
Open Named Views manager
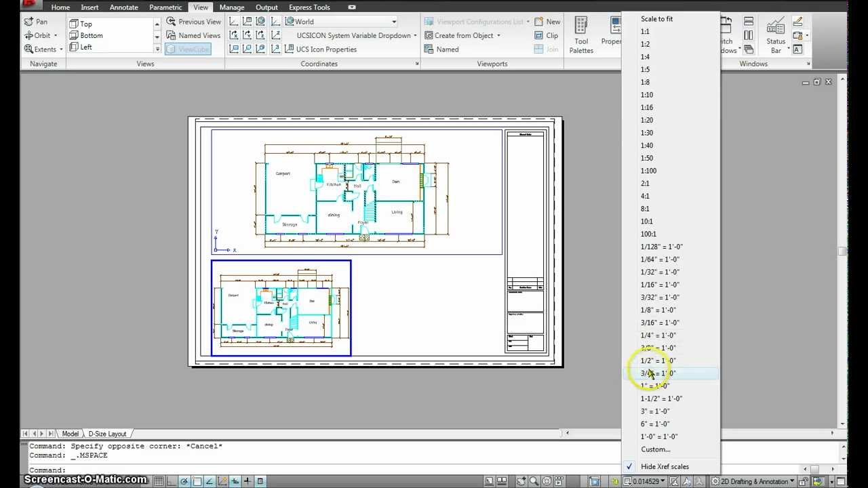(x=193, y=35)
